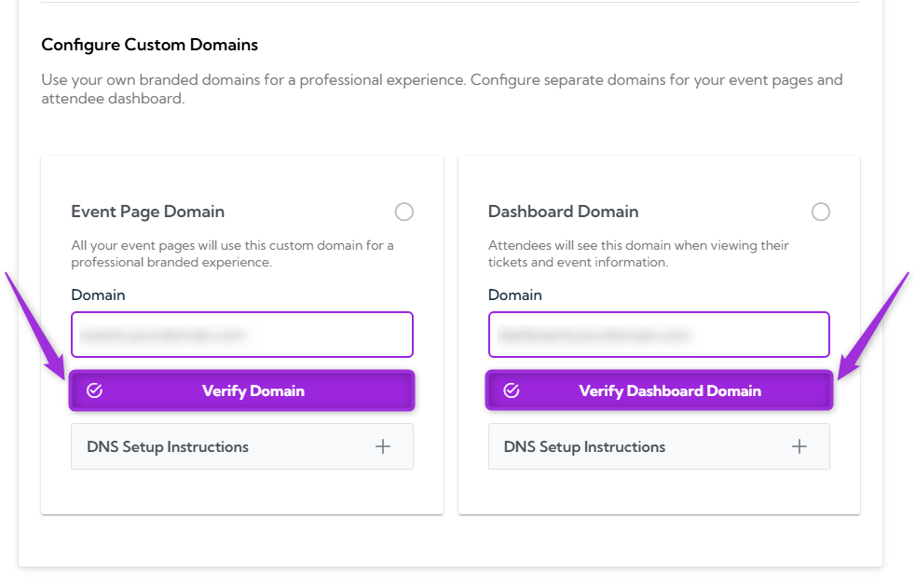The height and width of the screenshot is (588, 915).
Task: Select the Dashboard Domain radio button
Action: [x=820, y=212]
